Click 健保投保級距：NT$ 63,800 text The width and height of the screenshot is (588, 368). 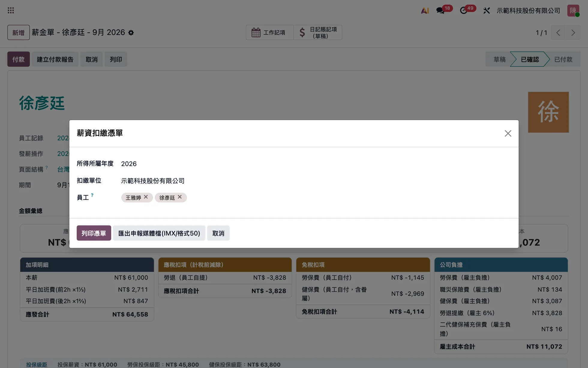click(245, 365)
